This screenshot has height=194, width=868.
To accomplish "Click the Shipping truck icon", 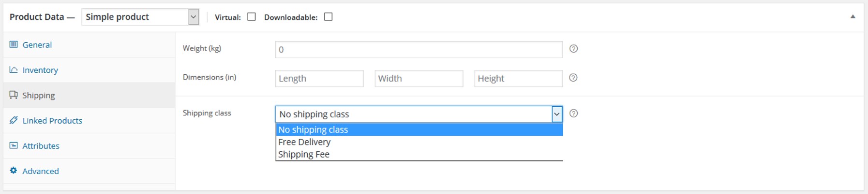I will (x=14, y=95).
